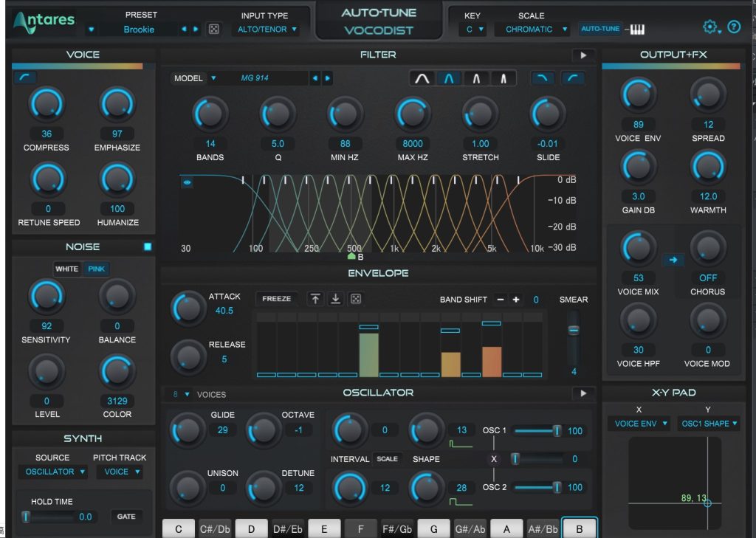
Task: Select the widest filter band shape icon
Action: (x=422, y=78)
